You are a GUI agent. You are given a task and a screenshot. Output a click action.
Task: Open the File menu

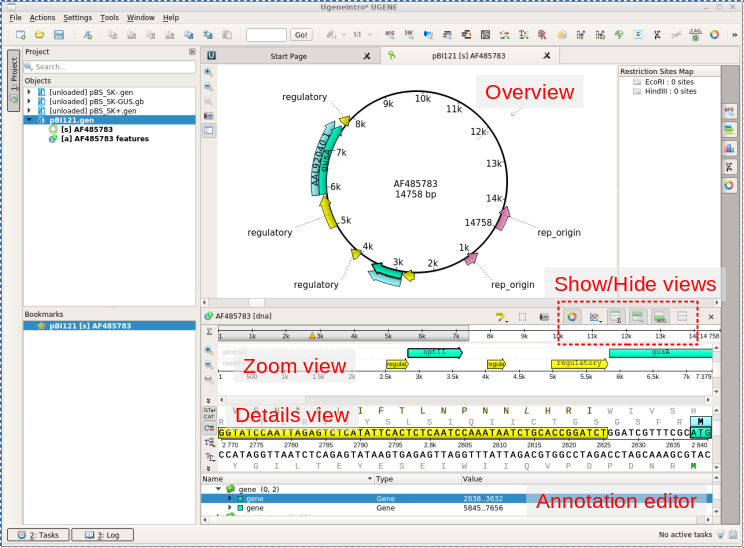(x=16, y=18)
